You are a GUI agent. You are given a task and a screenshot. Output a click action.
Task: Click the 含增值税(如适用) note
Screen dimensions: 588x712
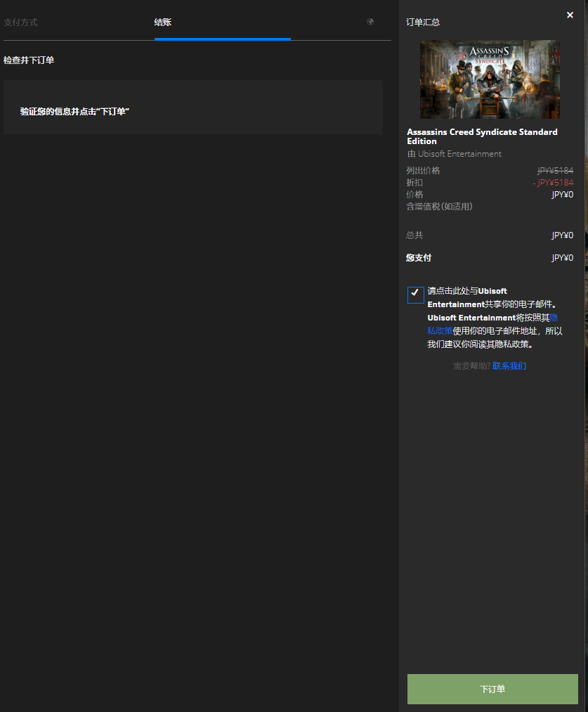coord(439,207)
